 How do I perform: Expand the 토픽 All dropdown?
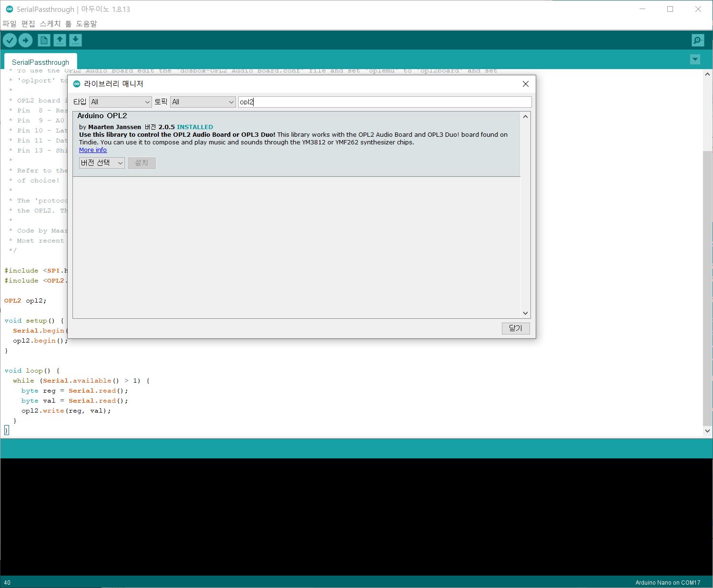(x=203, y=102)
